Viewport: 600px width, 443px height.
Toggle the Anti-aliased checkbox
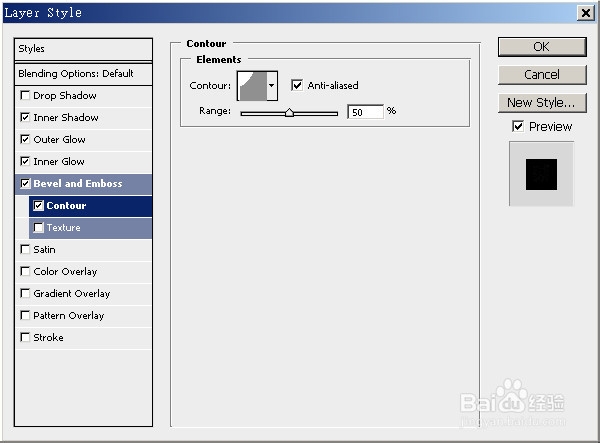tap(297, 85)
